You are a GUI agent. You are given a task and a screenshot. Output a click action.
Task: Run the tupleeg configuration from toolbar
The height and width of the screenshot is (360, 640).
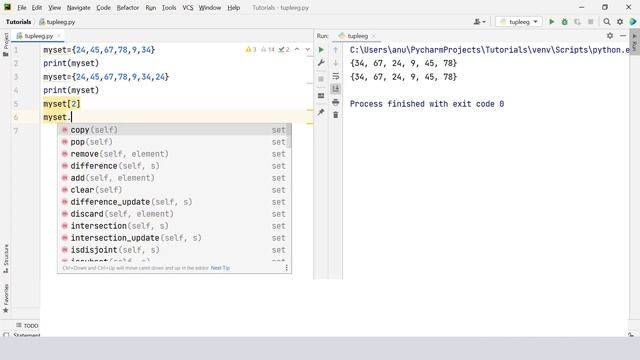551,22
